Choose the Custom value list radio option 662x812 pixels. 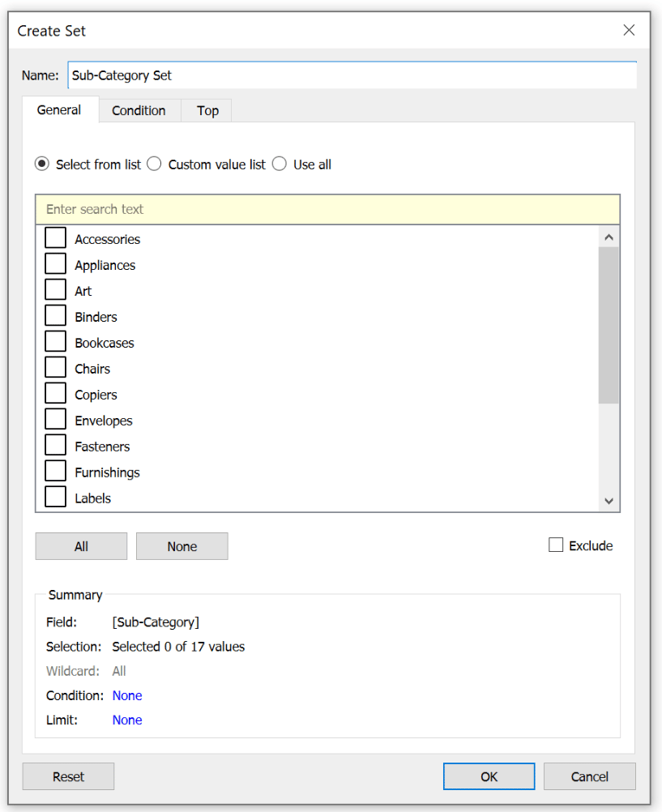point(155,165)
